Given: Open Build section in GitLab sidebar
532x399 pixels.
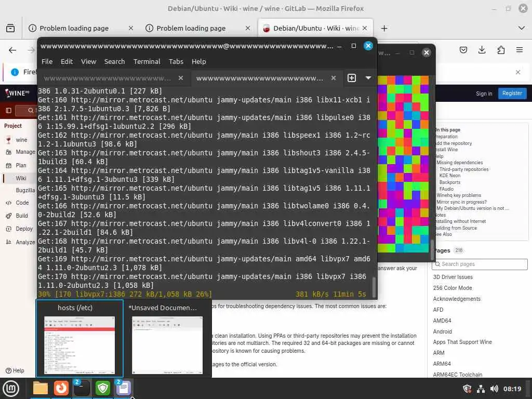Looking at the screenshot, I should pyautogui.click(x=22, y=216).
